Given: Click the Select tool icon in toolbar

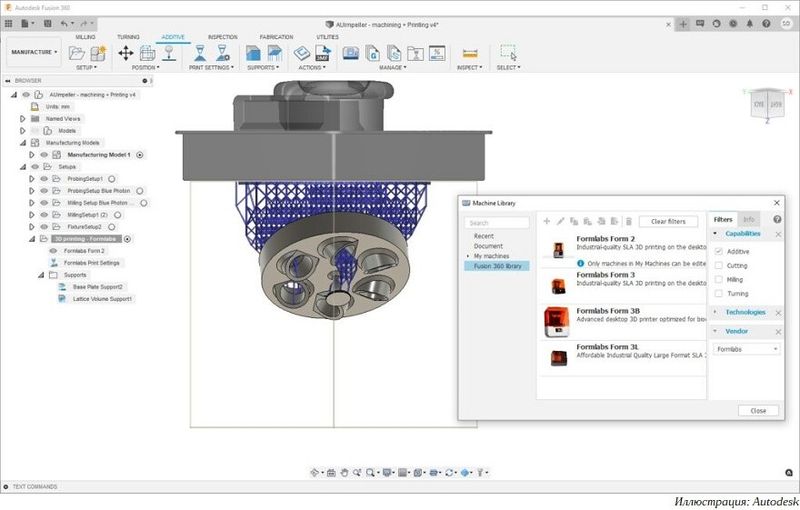Looking at the screenshot, I should click(508, 53).
